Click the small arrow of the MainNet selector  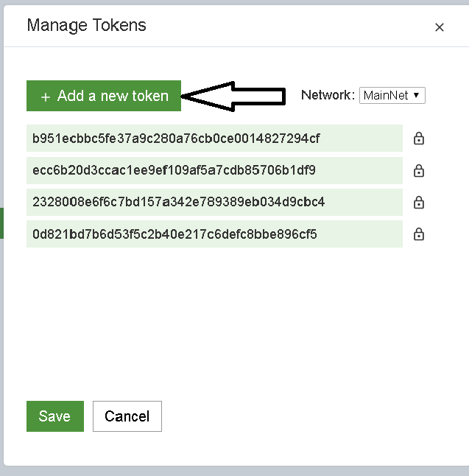click(x=417, y=95)
